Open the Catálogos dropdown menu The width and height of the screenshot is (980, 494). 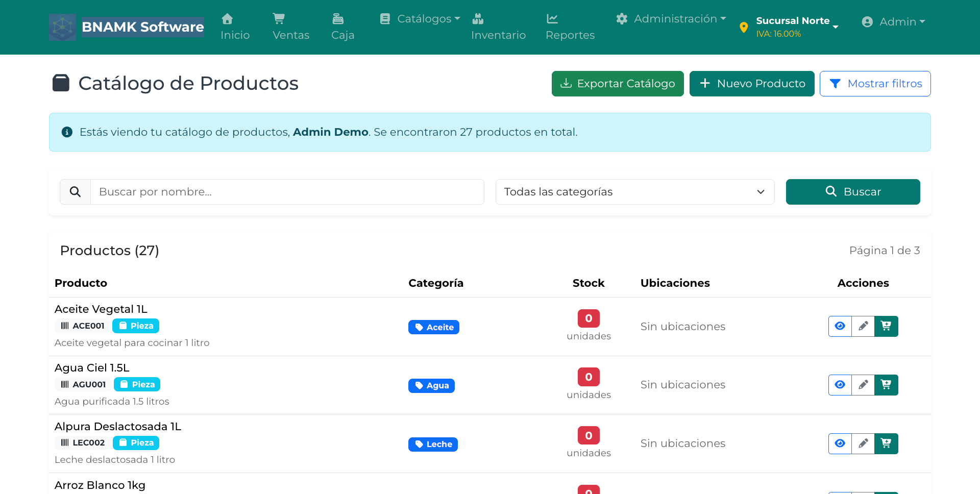[420, 19]
